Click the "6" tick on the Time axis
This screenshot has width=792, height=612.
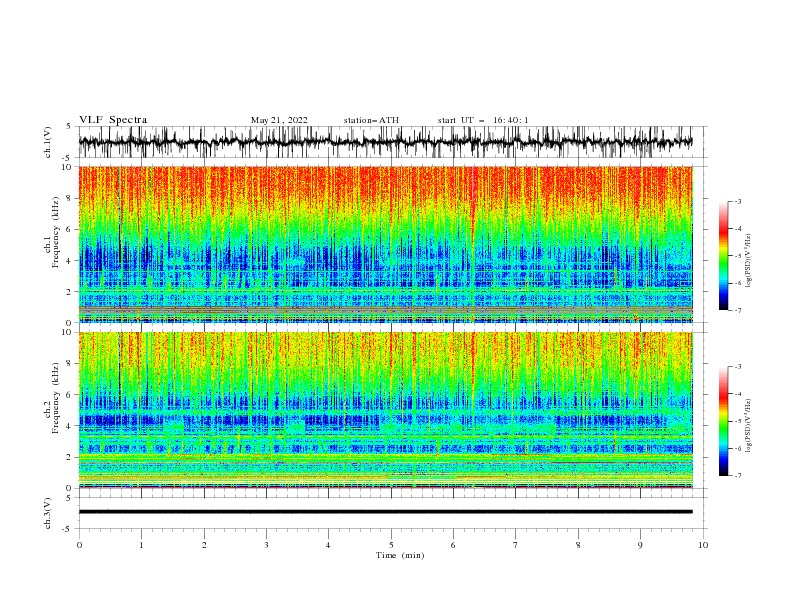point(453,545)
